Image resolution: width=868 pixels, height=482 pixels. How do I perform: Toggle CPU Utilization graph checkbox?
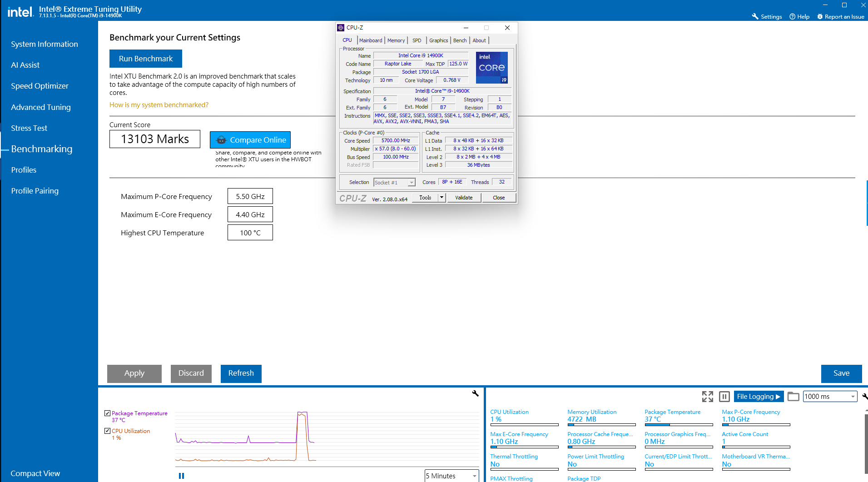coord(108,431)
